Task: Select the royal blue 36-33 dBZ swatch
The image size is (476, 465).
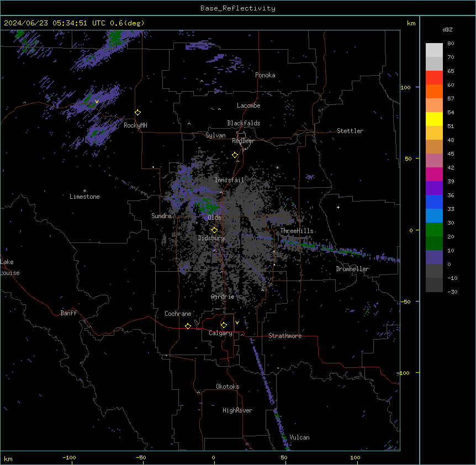Action: pos(434,202)
